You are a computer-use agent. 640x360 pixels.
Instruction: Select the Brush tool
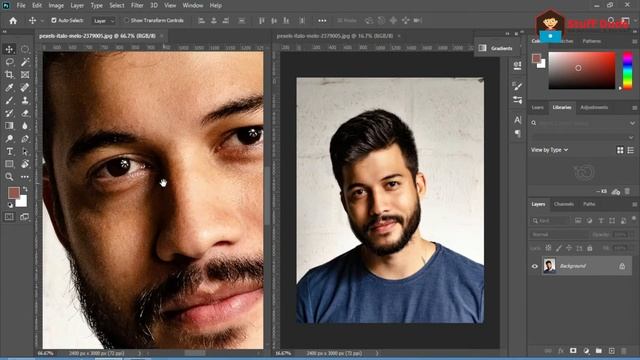tap(9, 100)
